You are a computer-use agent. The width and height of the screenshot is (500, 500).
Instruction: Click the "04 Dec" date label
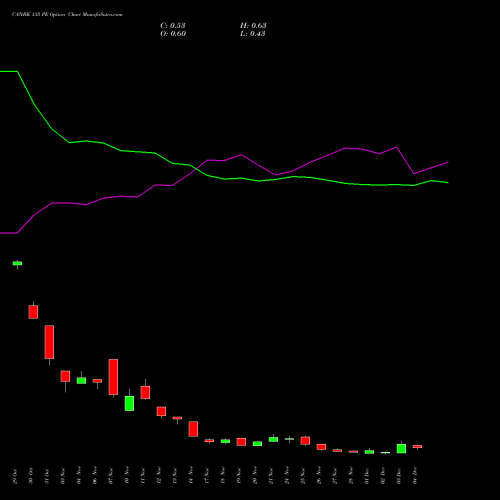(x=415, y=476)
